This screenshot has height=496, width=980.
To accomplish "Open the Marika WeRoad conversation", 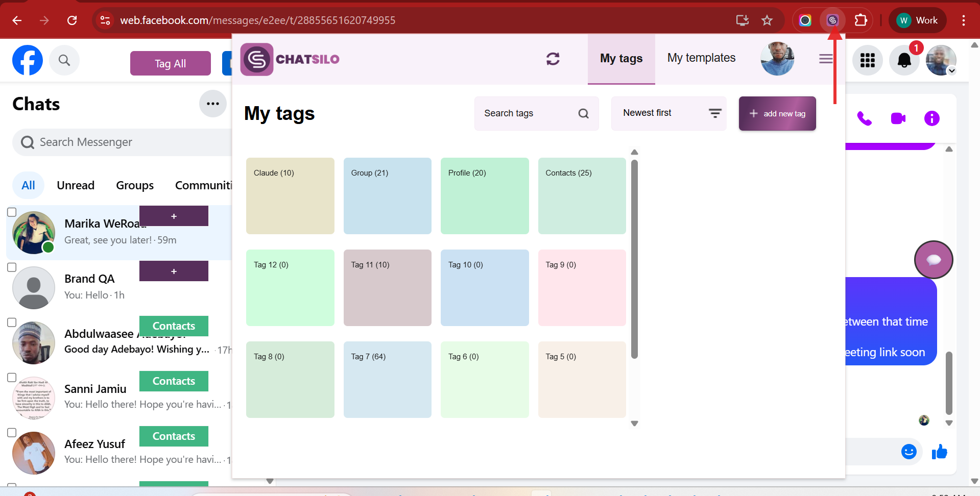I will tap(119, 233).
